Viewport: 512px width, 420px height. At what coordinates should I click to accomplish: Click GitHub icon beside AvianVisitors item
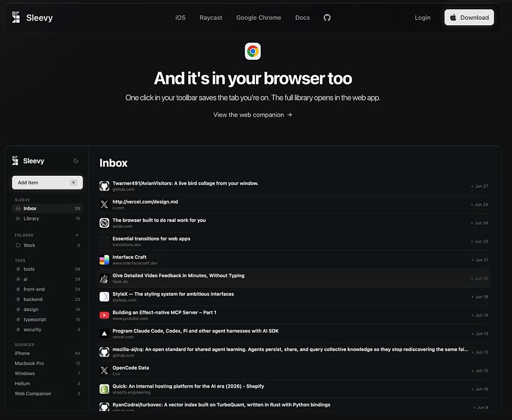tap(104, 186)
